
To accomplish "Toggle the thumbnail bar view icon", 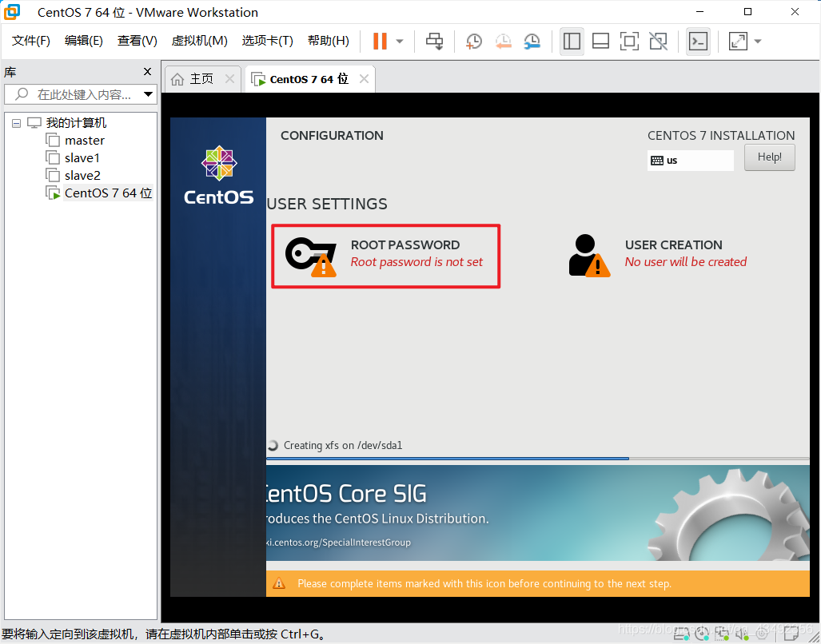I will pos(600,41).
